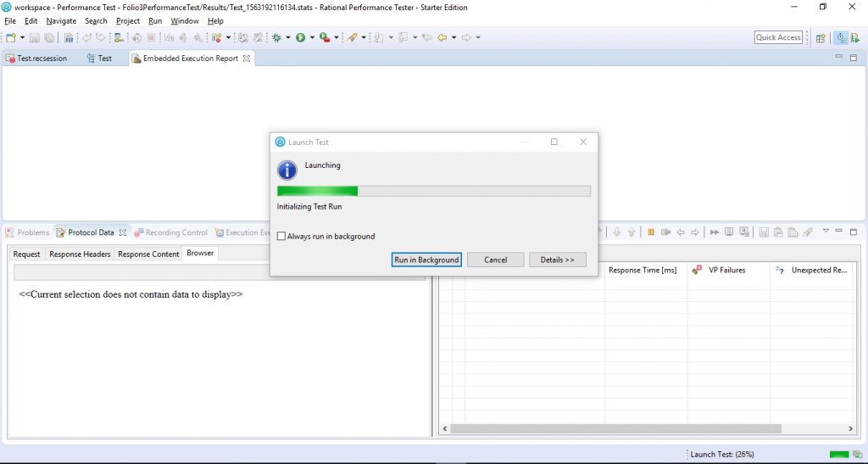
Task: Open the Protocol Data View Menu triangle
Action: (826, 231)
